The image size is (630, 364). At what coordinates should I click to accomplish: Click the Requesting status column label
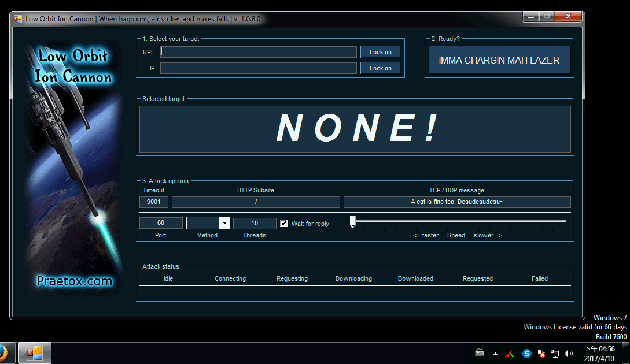pos(292,278)
